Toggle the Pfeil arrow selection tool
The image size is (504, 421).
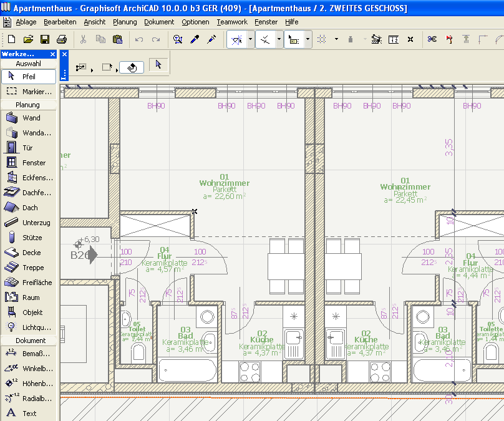28,77
